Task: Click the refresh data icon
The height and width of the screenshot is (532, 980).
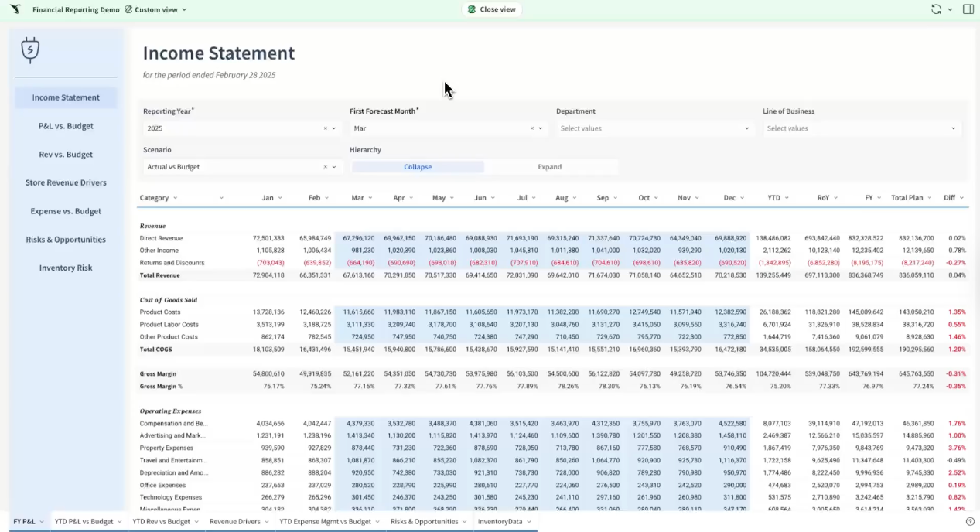Action: click(936, 9)
